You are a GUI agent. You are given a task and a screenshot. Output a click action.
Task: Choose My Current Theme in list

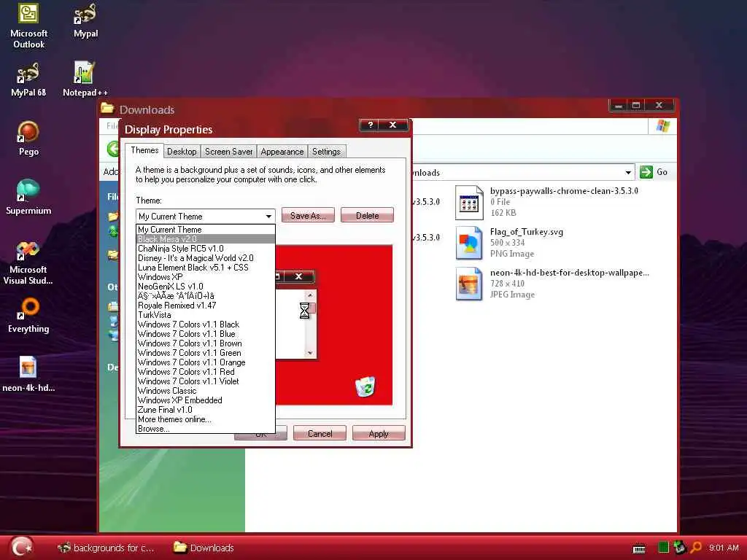pyautogui.click(x=205, y=230)
